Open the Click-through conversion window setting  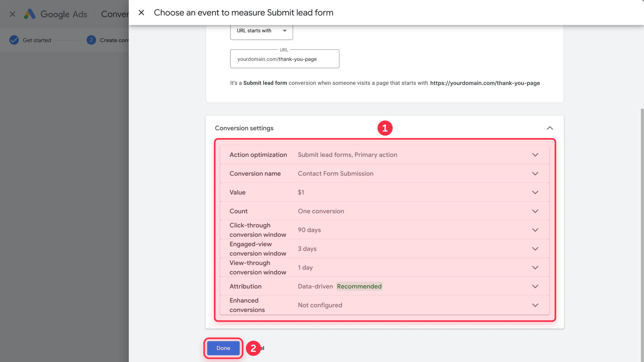point(535,230)
